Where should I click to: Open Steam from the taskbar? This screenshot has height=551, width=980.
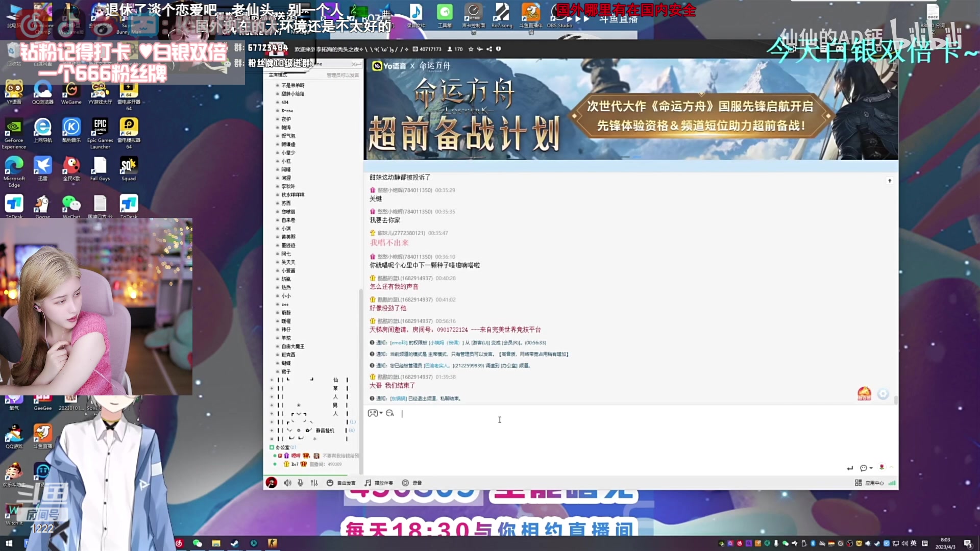[x=234, y=543]
